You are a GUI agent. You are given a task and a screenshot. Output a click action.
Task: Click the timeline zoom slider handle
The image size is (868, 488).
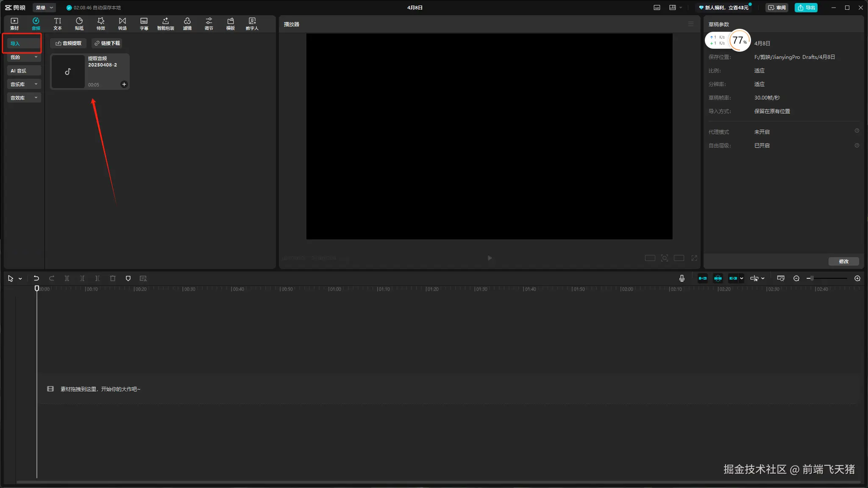click(x=812, y=278)
